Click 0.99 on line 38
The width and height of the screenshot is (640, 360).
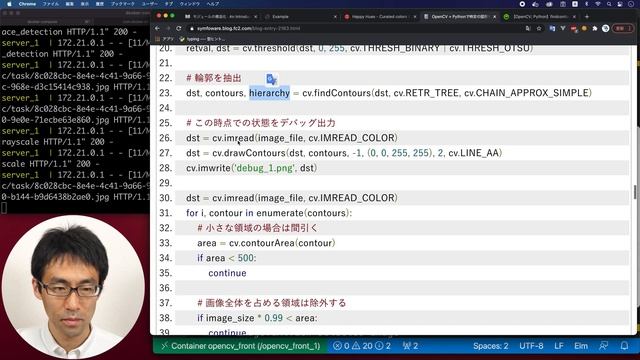point(273,318)
